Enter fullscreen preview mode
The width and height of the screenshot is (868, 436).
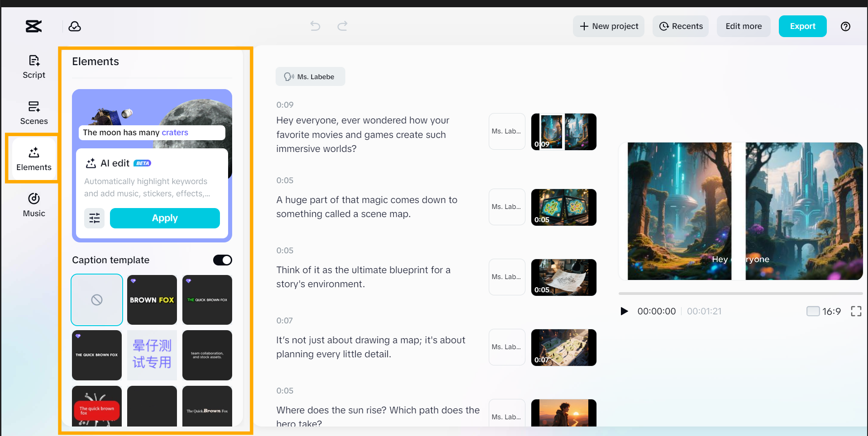[x=856, y=311]
